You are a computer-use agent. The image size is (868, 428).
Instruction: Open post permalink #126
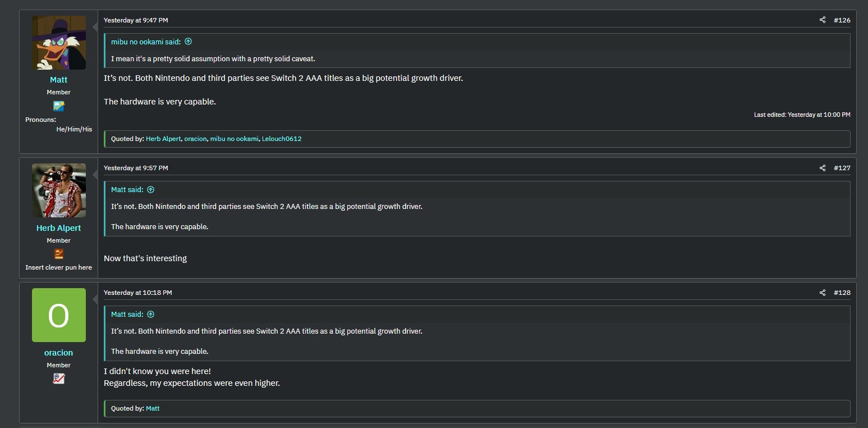click(x=842, y=20)
